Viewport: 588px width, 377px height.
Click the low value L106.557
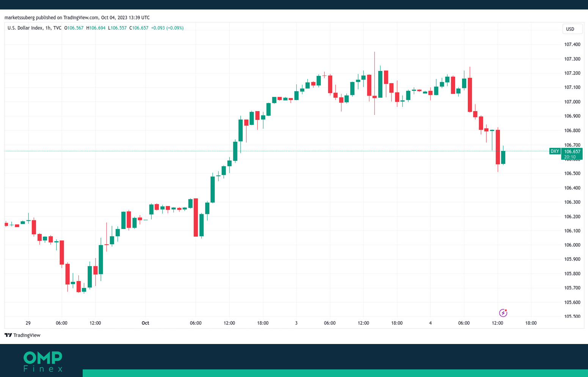[118, 28]
